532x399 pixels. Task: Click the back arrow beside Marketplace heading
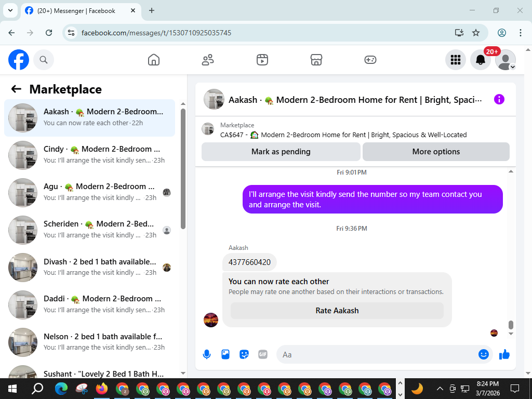[x=16, y=89]
